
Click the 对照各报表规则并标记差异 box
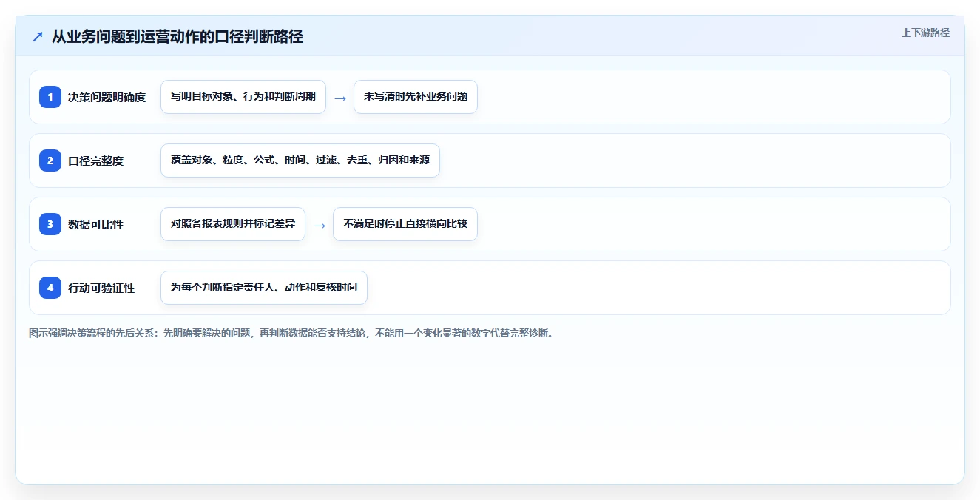tap(233, 224)
